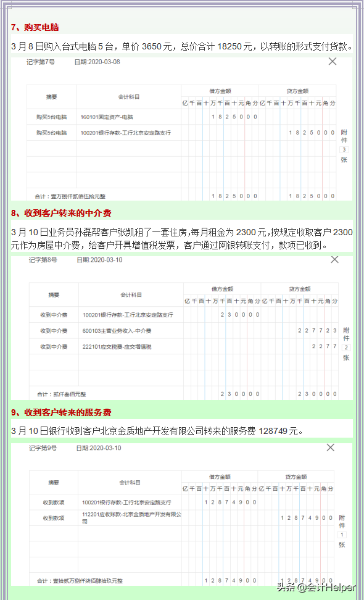Image resolution: width=364 pixels, height=600 pixels.
Task: Select the heading 7、购买电脑
Action: pyautogui.click(x=35, y=28)
